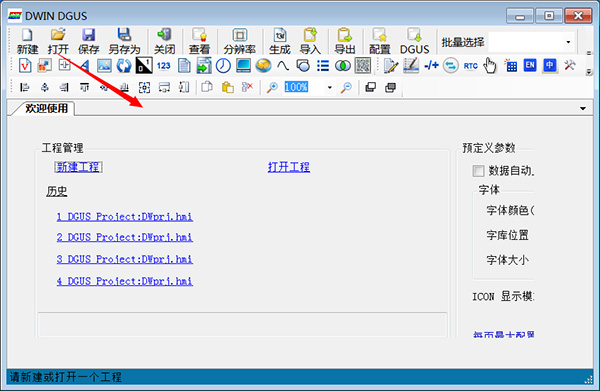
Task: Click the 关闭 close project button
Action: coord(165,41)
